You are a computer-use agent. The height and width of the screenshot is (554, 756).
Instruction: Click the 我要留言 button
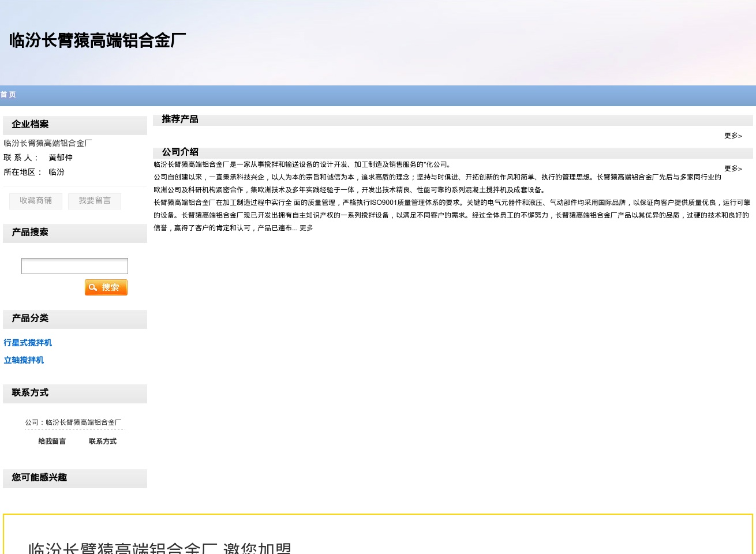95,201
